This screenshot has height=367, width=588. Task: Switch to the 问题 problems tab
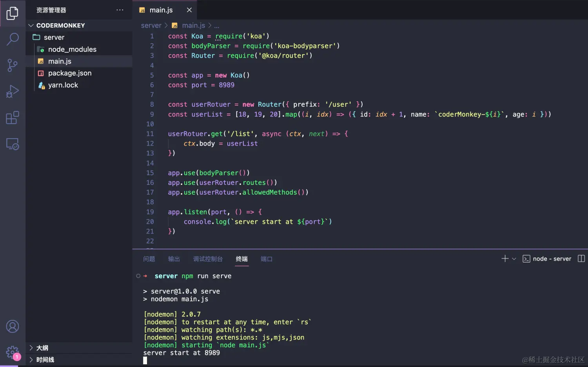tap(149, 259)
